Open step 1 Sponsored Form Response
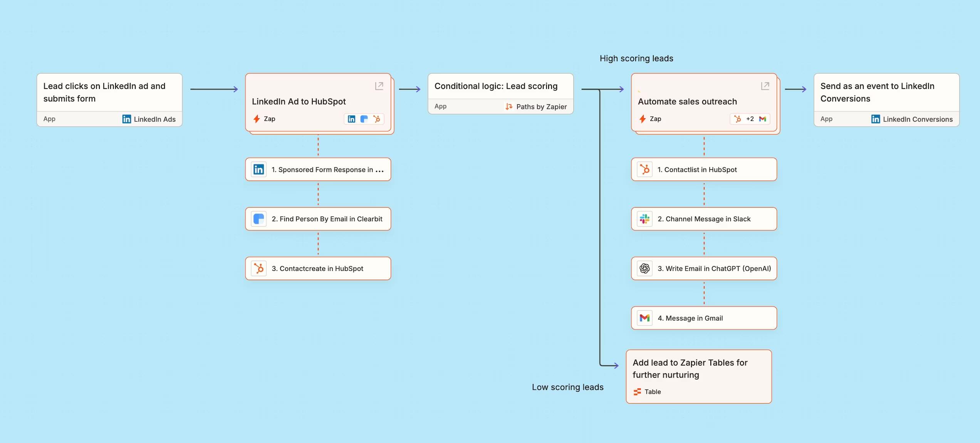The image size is (980, 443). 318,169
